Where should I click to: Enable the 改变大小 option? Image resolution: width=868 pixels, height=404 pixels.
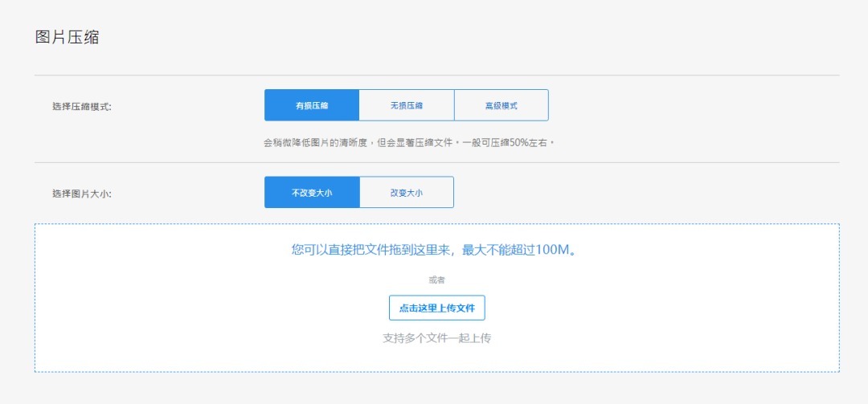point(407,193)
